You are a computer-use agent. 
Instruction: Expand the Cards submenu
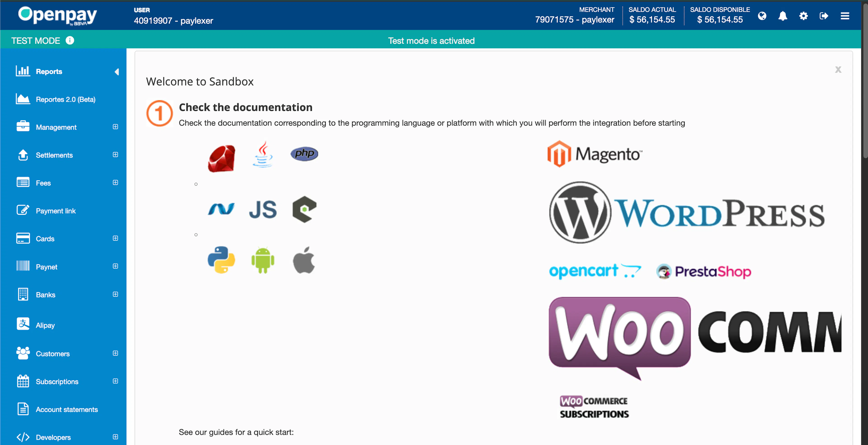point(115,238)
